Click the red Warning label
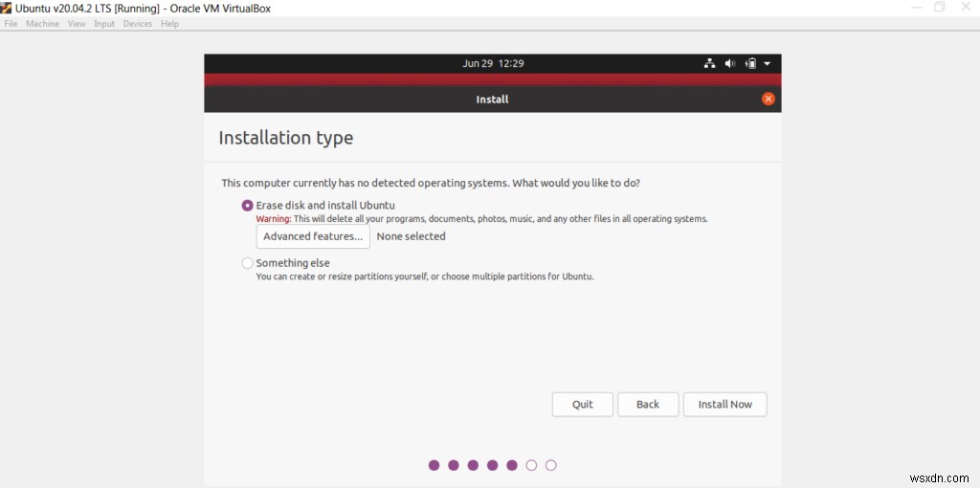 click(274, 219)
